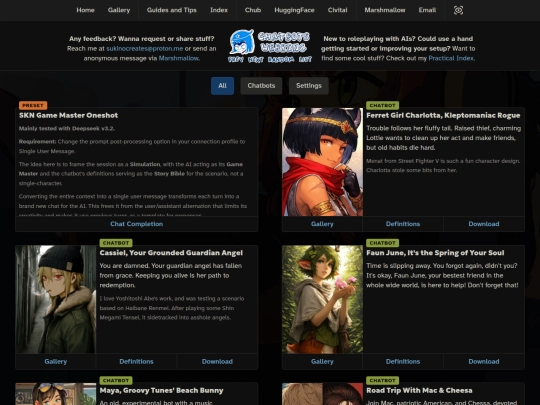Screen dimensions: 540x405
Task: View Definitions for Ferret Girl Charlotta
Action: tap(403, 224)
